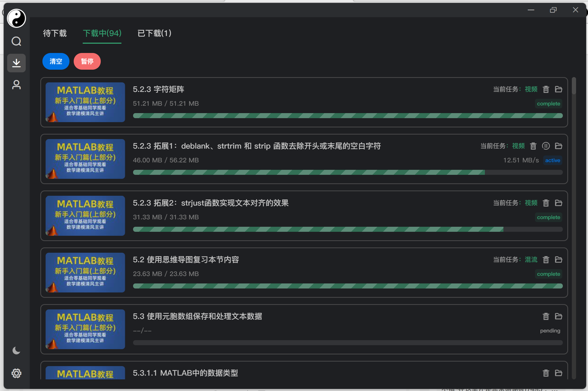Click the yin-yang app logo
Image resolution: width=588 pixels, height=391 pixels.
pyautogui.click(x=16, y=18)
